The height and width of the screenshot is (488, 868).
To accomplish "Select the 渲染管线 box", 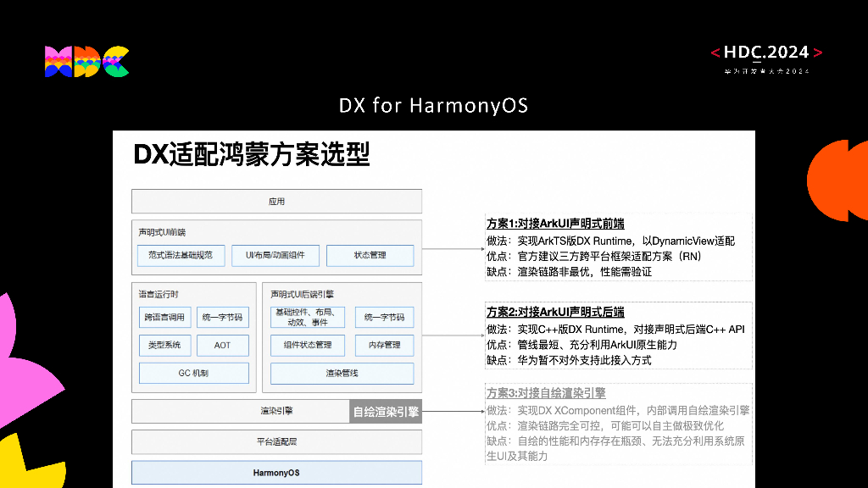I will (342, 374).
